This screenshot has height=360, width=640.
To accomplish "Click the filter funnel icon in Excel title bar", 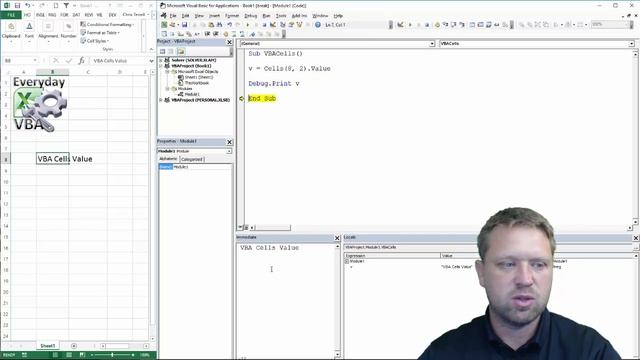I will coord(66,6).
